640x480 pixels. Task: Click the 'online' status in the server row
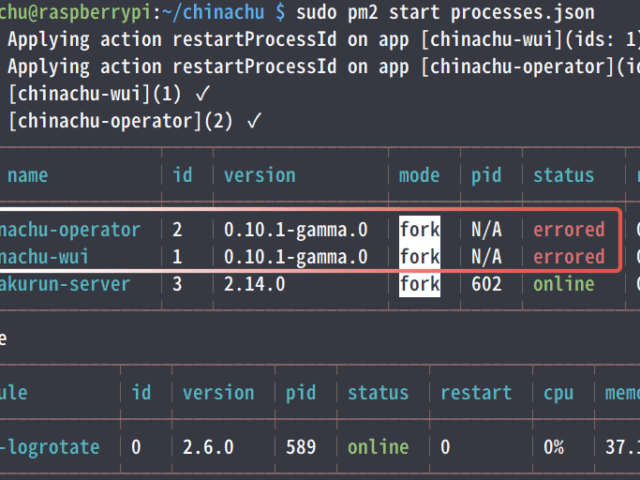tap(564, 284)
